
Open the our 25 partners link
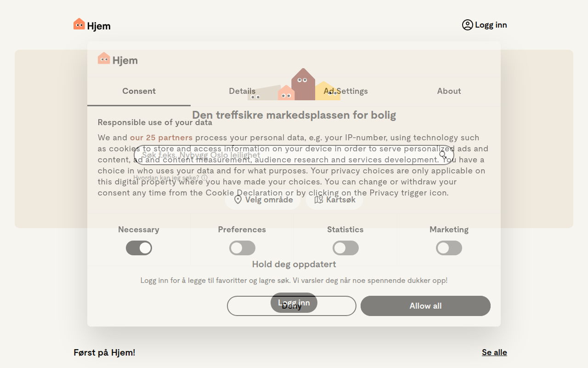pyautogui.click(x=161, y=138)
